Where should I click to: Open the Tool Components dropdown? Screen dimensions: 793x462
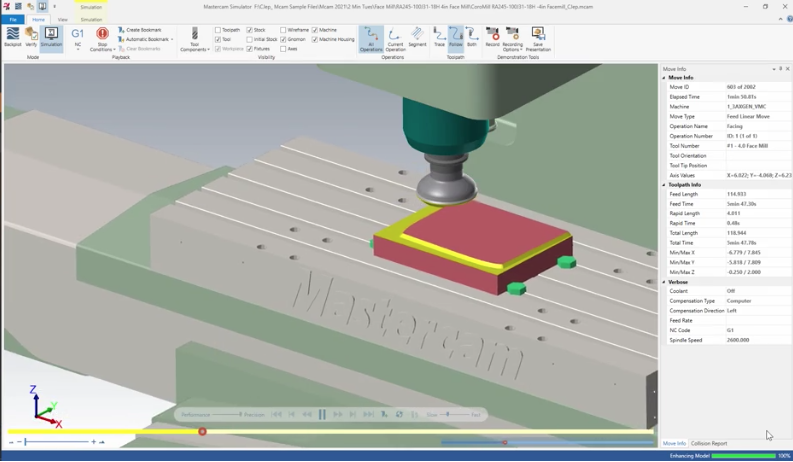(195, 39)
